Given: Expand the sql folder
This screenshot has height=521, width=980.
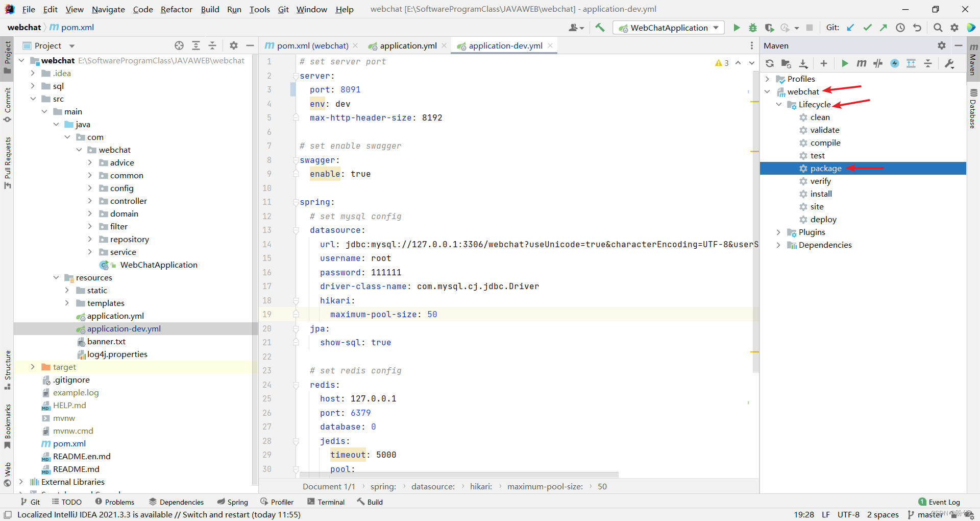Looking at the screenshot, I should (x=33, y=86).
